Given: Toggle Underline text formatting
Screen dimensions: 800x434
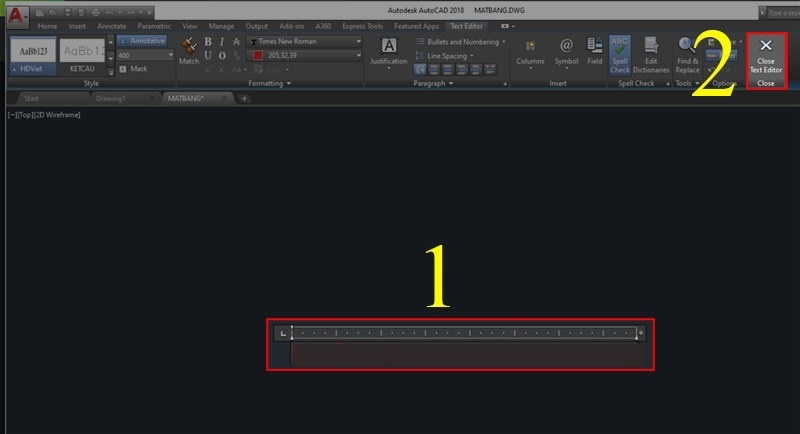Looking at the screenshot, I should point(208,56).
